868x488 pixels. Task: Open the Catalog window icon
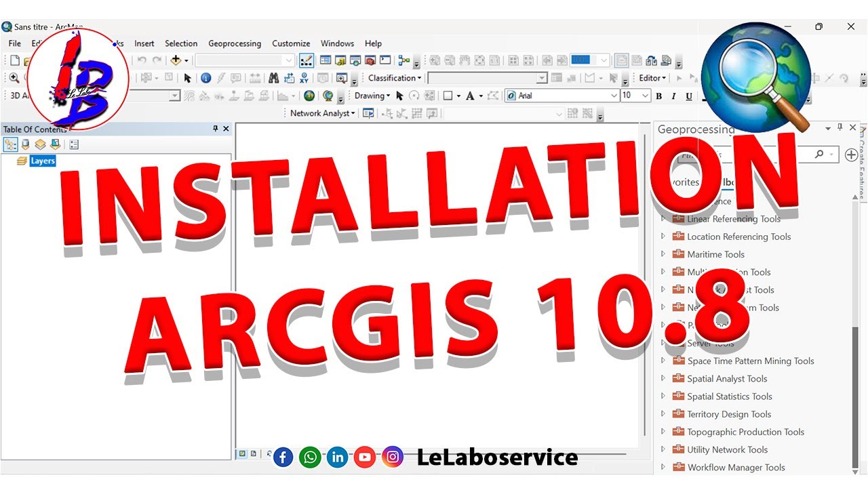(x=340, y=60)
